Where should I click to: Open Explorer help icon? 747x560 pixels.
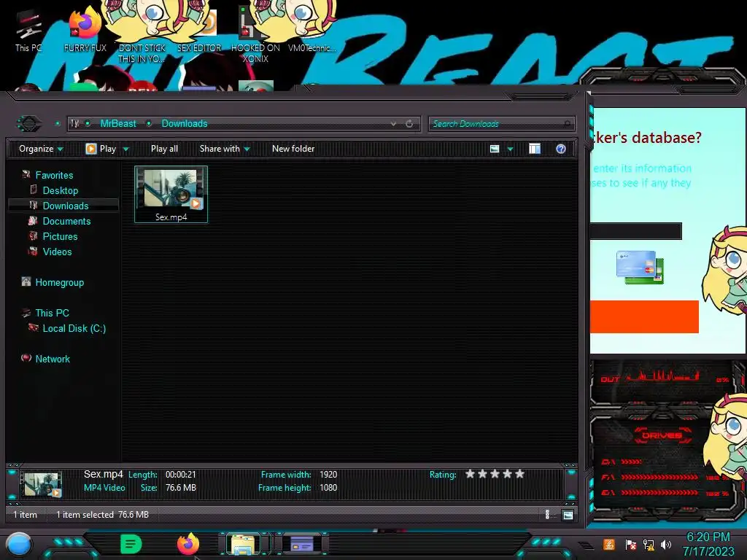[x=561, y=149]
